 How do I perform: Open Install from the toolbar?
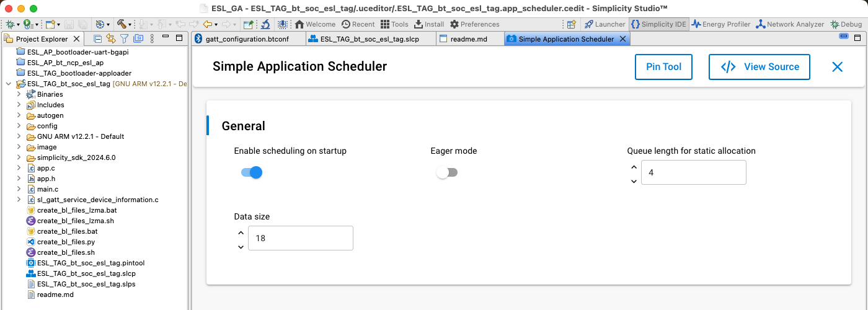429,24
